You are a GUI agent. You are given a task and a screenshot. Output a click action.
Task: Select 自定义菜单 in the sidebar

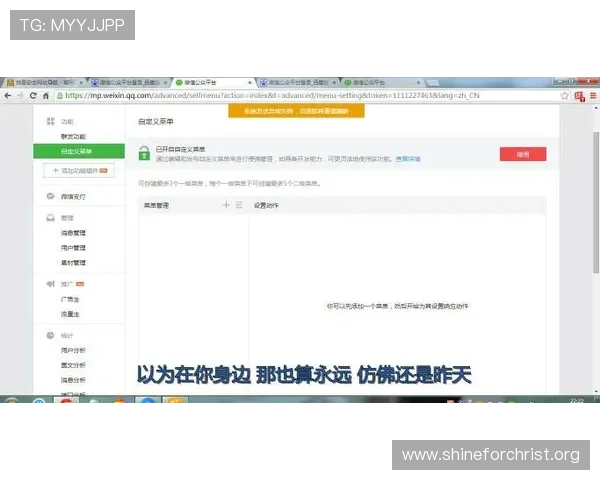tap(79, 151)
